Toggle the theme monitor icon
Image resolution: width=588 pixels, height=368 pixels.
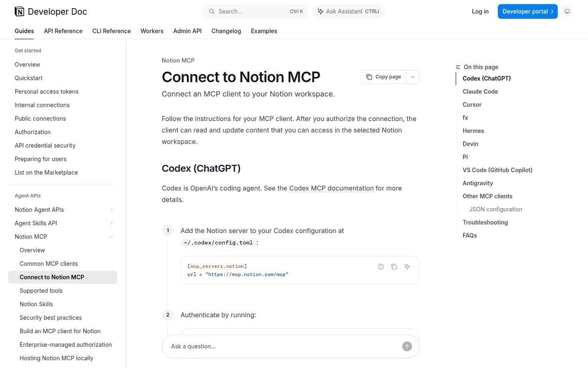coord(567,11)
